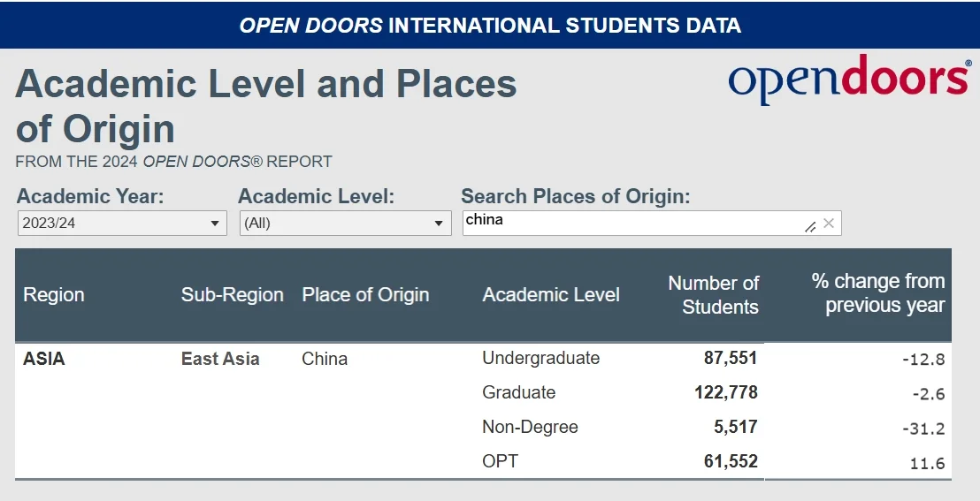The image size is (980, 501).
Task: Select the Number of Students column header
Action: point(714,295)
